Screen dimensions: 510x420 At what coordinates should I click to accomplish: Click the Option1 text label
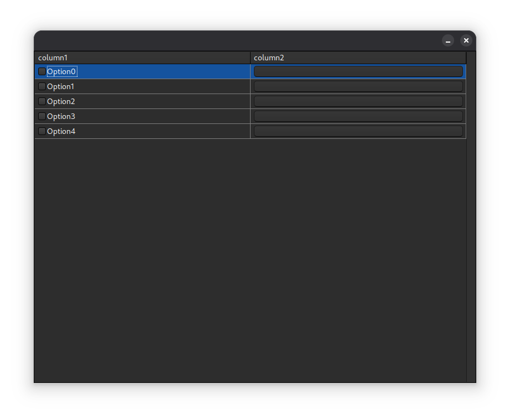[x=61, y=86]
